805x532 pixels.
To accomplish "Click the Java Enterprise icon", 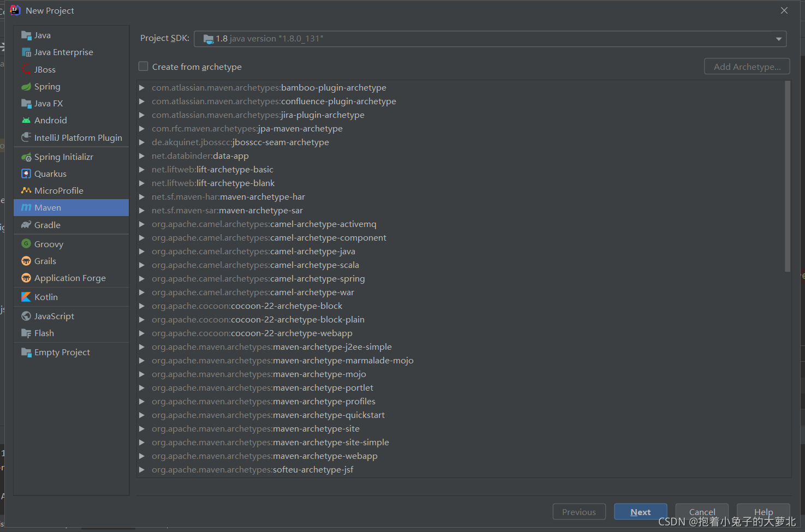I will pos(26,52).
